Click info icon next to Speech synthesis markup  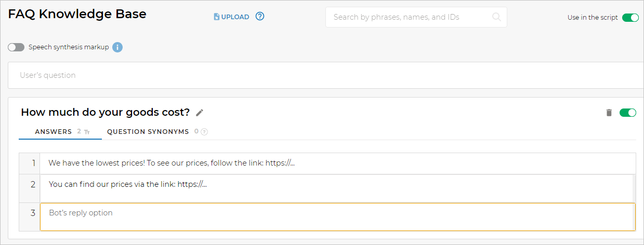point(117,47)
